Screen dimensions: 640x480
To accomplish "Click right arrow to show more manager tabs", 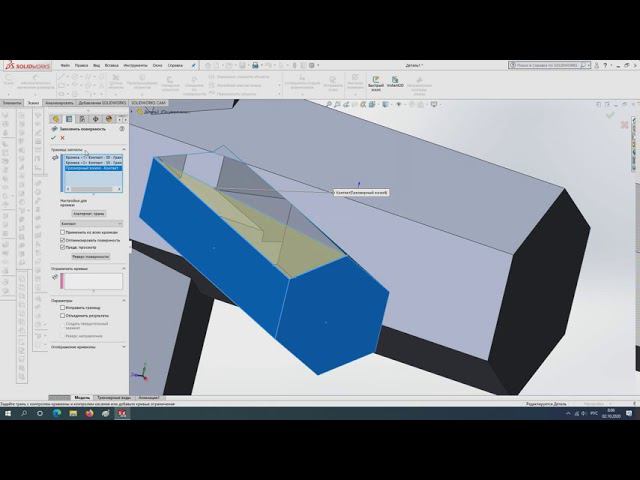I will point(125,119).
